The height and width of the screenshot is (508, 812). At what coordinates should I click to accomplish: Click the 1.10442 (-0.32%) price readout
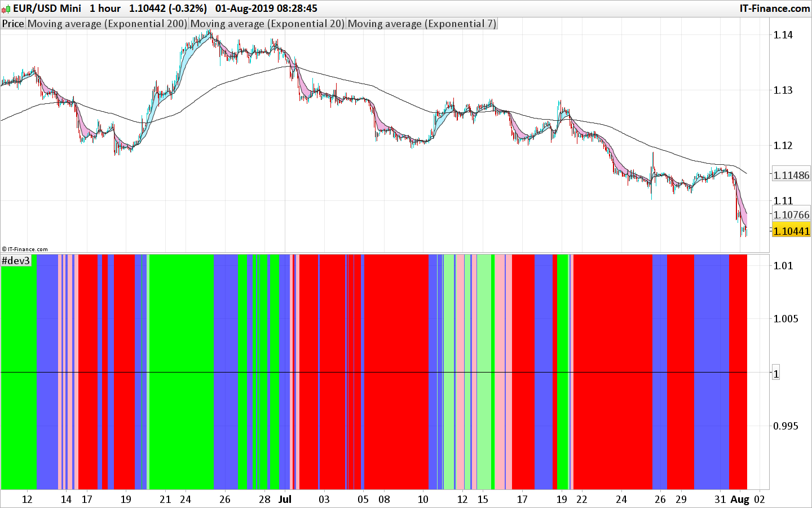pos(168,8)
